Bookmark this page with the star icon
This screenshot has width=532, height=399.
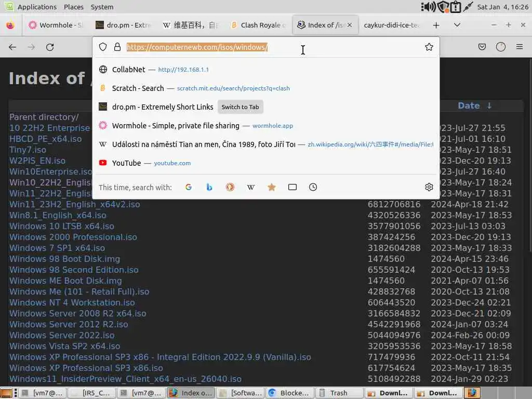429,47
